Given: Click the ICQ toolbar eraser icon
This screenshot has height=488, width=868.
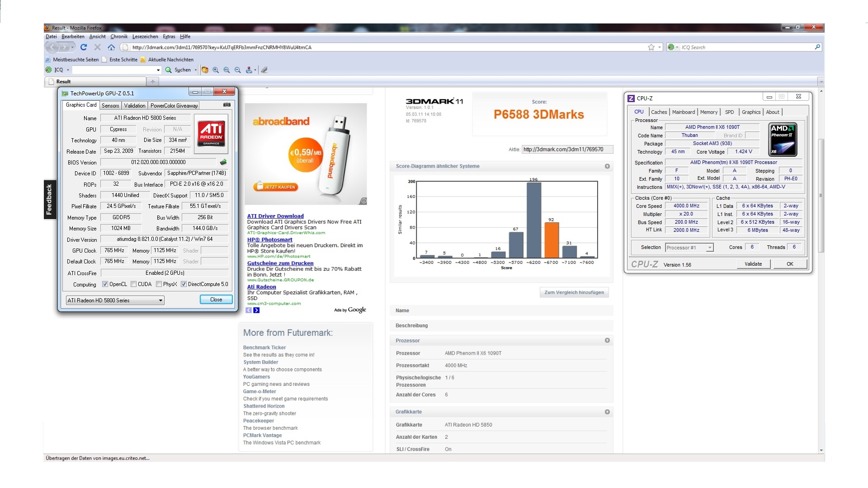Looking at the screenshot, I should (264, 70).
